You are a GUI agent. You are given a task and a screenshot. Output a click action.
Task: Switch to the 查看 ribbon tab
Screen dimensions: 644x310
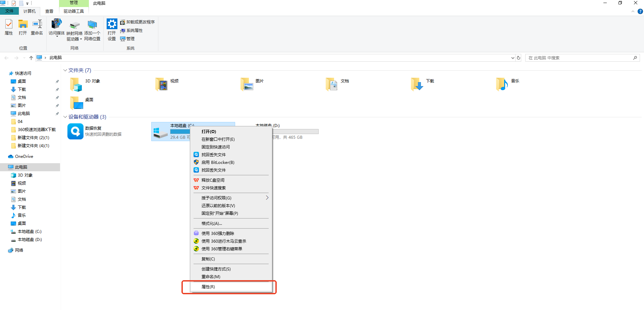(x=49, y=11)
